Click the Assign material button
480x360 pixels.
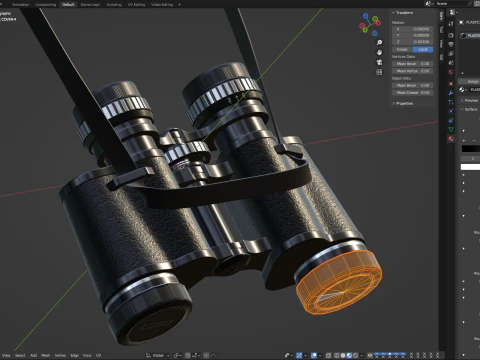(469, 81)
